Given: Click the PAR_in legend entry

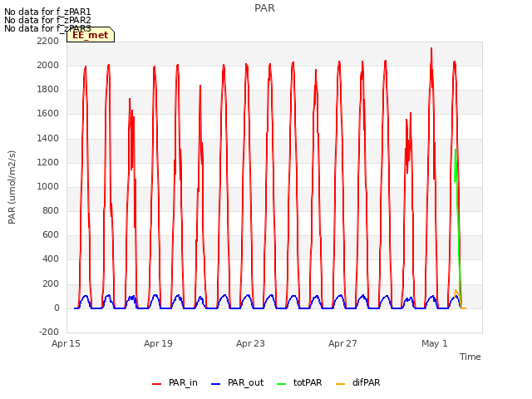Looking at the screenshot, I should [175, 382].
